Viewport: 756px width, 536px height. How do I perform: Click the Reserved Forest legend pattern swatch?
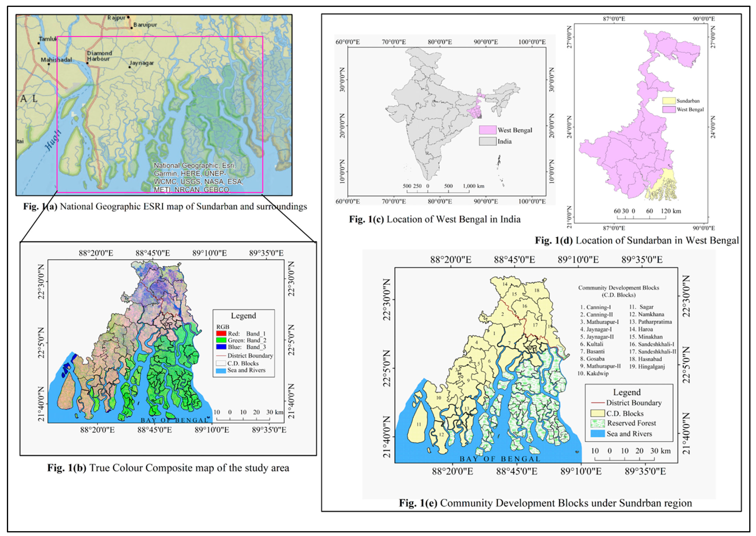(x=598, y=423)
